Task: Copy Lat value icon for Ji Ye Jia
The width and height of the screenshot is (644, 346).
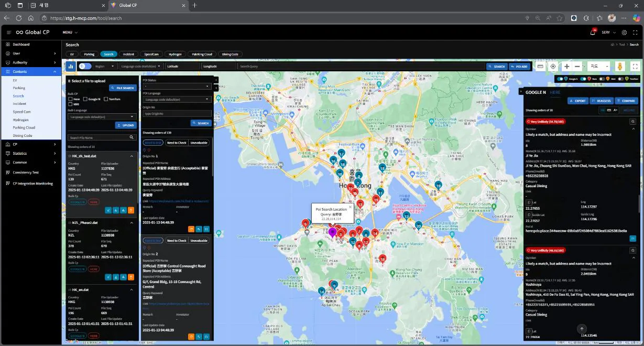Action: [x=528, y=202]
